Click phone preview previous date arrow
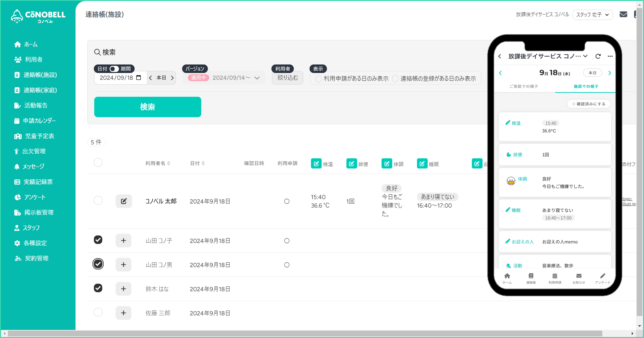 pyautogui.click(x=500, y=73)
